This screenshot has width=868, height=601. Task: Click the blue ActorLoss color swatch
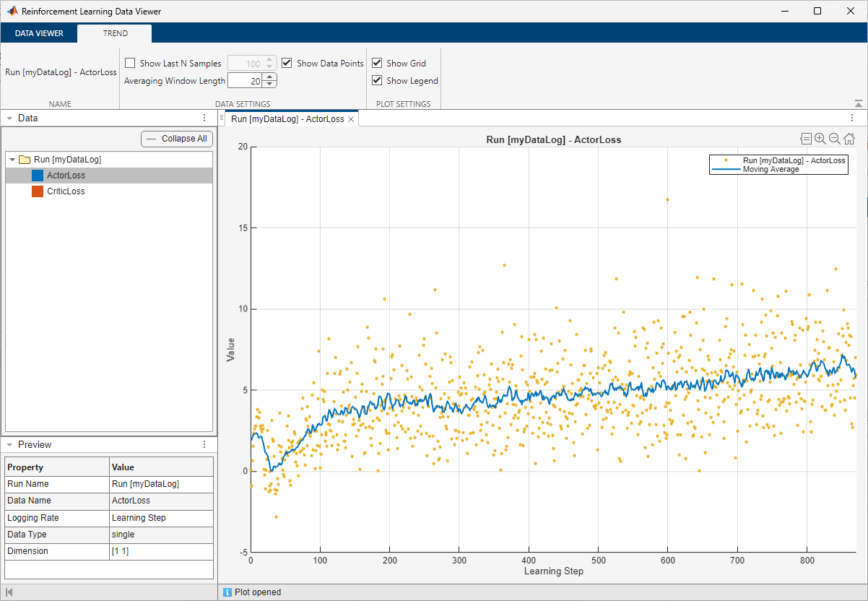[38, 176]
